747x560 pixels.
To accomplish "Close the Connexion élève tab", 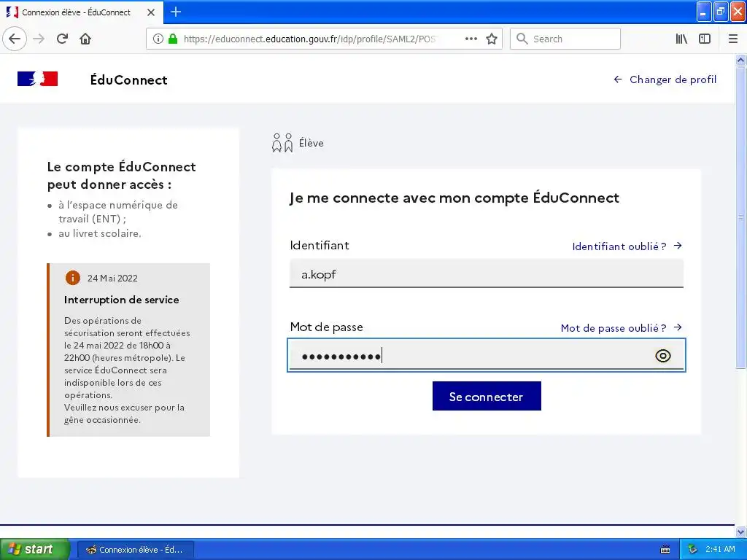I will tap(150, 12).
